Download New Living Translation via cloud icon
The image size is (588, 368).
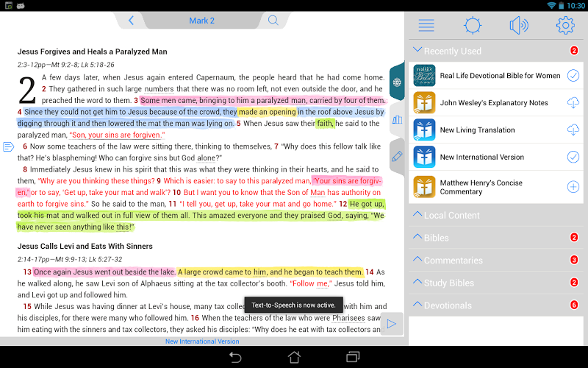(573, 130)
